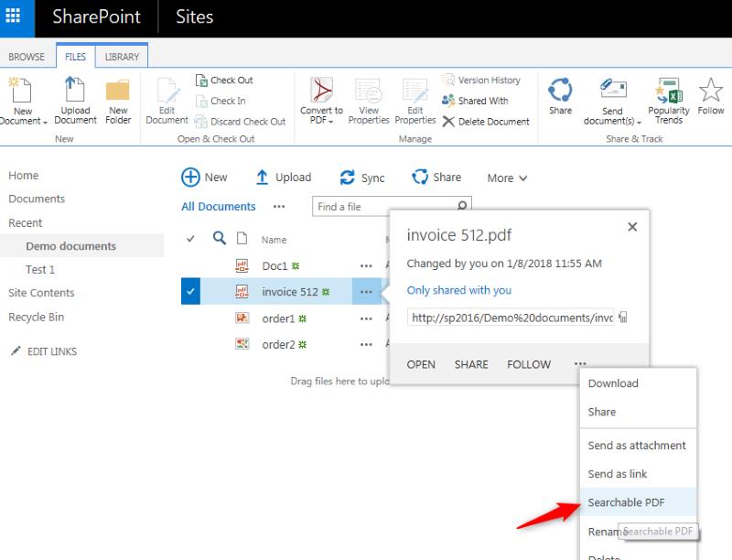Switch to the FILES ribbon tab

(75, 57)
